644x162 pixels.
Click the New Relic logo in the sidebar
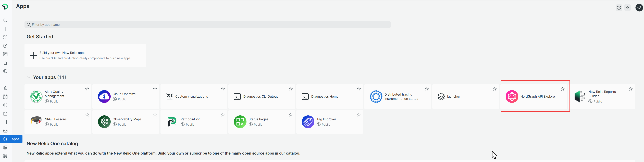click(5, 6)
